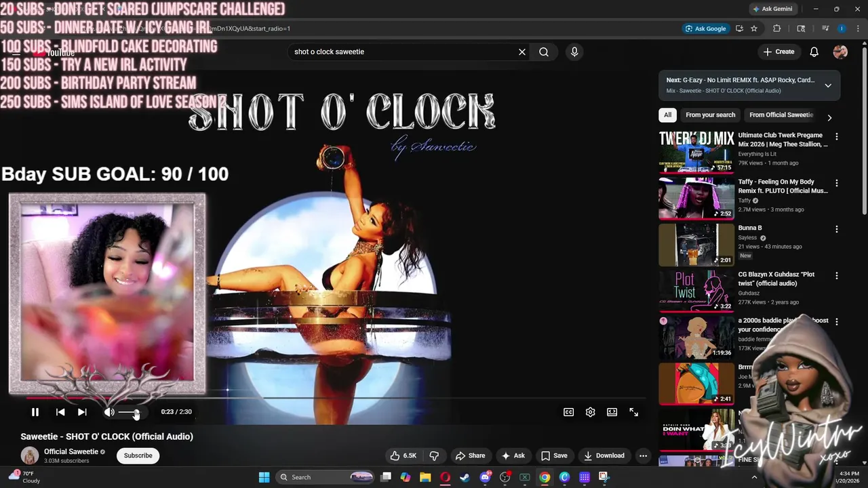Open Steam from the taskbar

(465, 477)
